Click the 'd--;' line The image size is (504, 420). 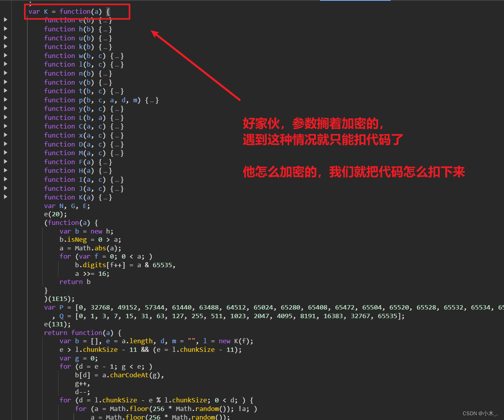82,392
